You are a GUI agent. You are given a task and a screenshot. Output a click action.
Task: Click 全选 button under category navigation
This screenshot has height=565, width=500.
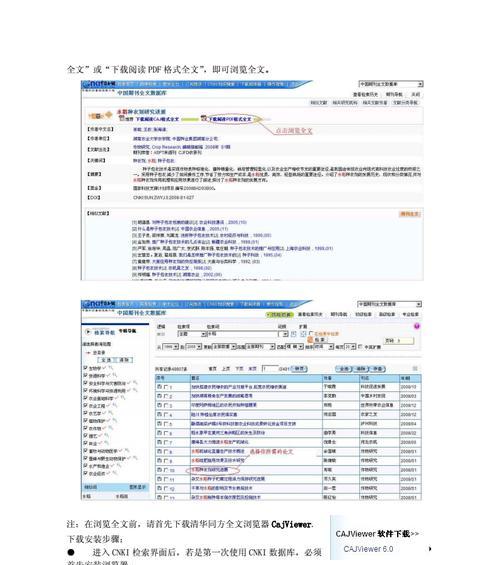[106, 360]
